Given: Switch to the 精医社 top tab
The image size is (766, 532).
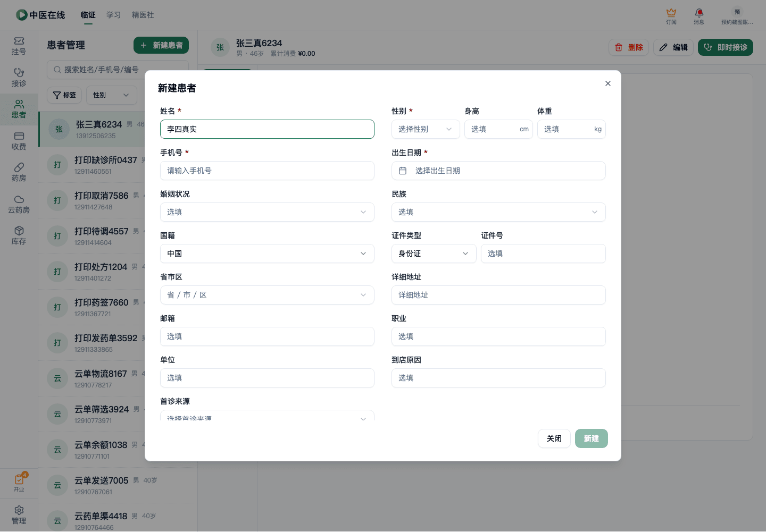Looking at the screenshot, I should point(143,15).
